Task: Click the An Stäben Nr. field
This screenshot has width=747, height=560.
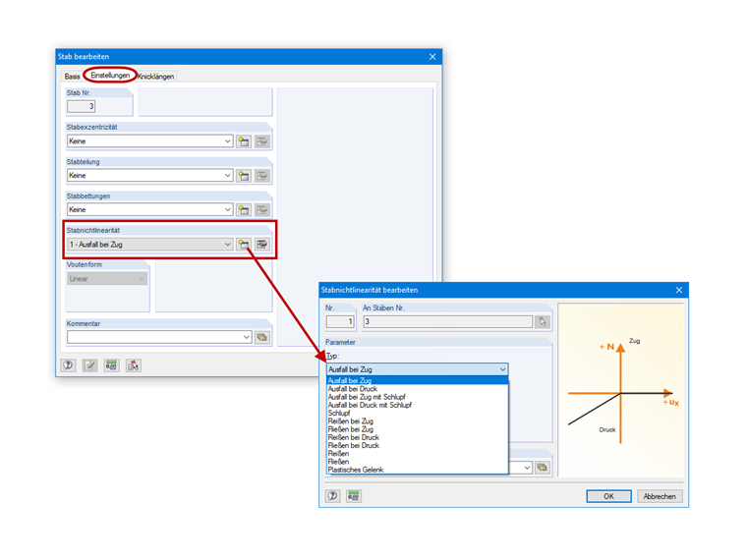Action: [x=448, y=322]
